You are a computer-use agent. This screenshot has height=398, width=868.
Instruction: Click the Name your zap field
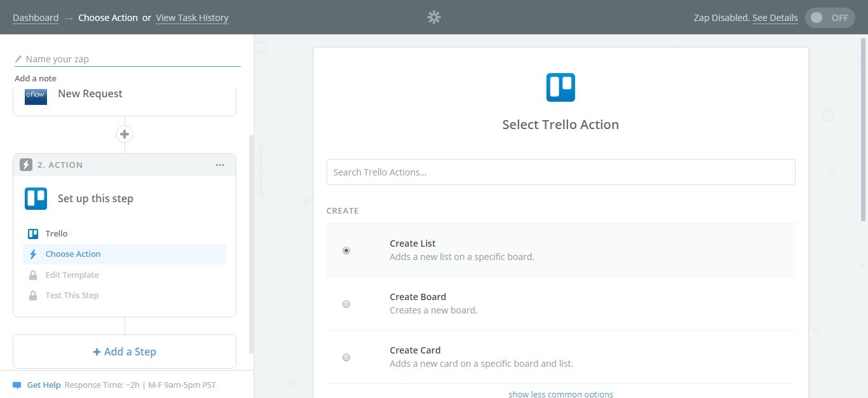pos(128,59)
